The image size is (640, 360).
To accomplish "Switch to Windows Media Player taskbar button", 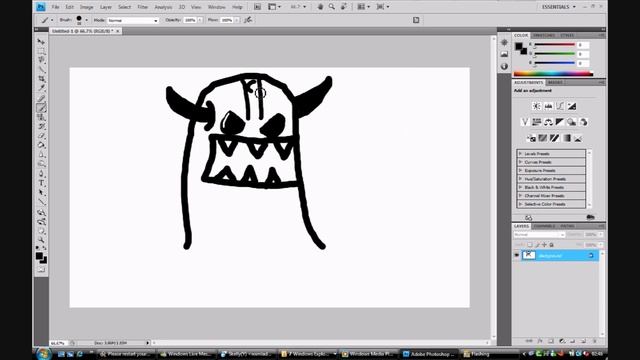I will point(368,354).
